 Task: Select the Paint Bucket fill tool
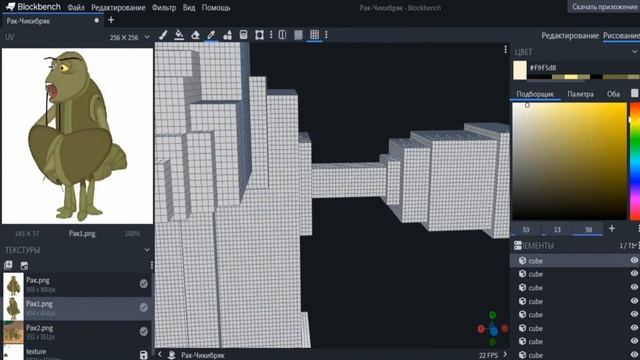pos(179,35)
